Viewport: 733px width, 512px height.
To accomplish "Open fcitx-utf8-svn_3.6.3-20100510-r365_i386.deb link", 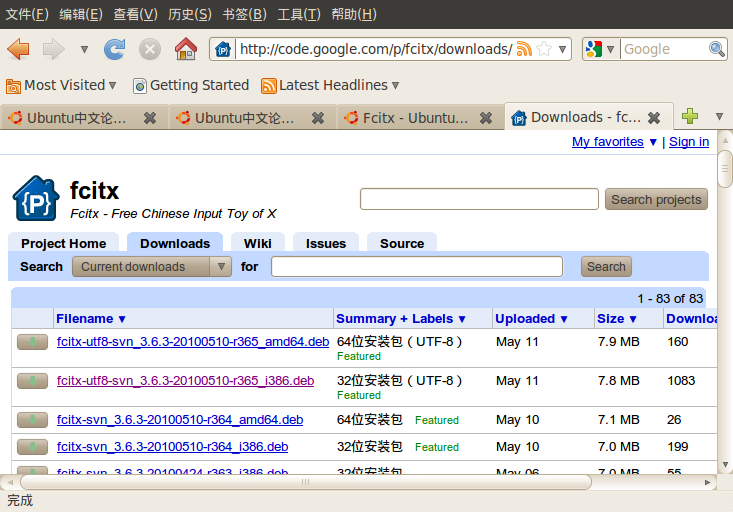I will [x=186, y=381].
